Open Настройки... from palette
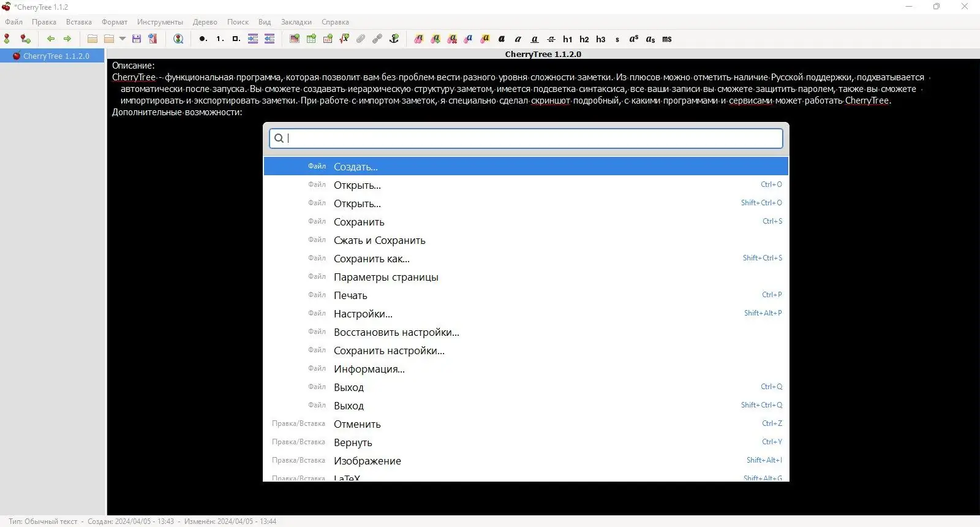 [x=526, y=313]
